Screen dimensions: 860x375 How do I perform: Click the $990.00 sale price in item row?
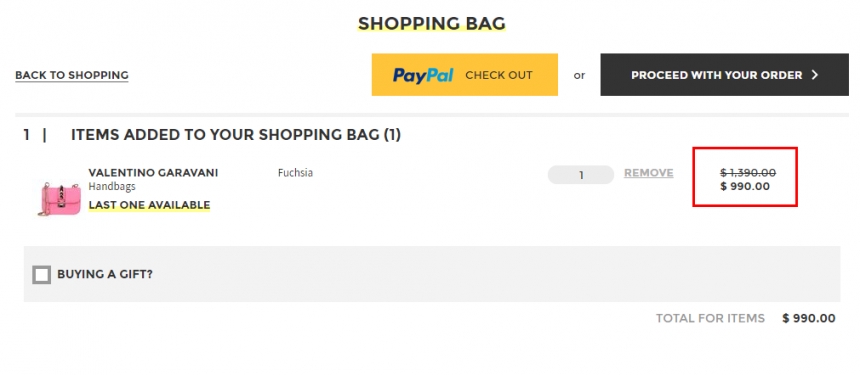click(x=745, y=186)
